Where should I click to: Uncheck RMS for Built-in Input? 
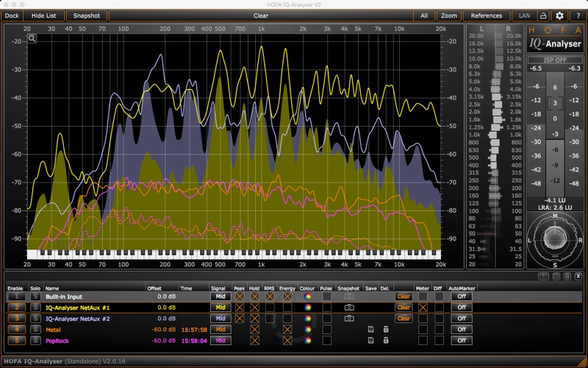pos(269,297)
